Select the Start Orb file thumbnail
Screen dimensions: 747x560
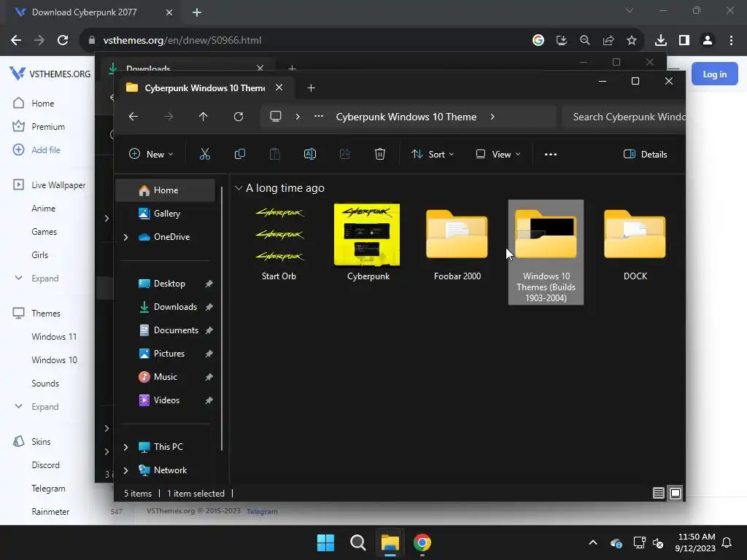(279, 242)
